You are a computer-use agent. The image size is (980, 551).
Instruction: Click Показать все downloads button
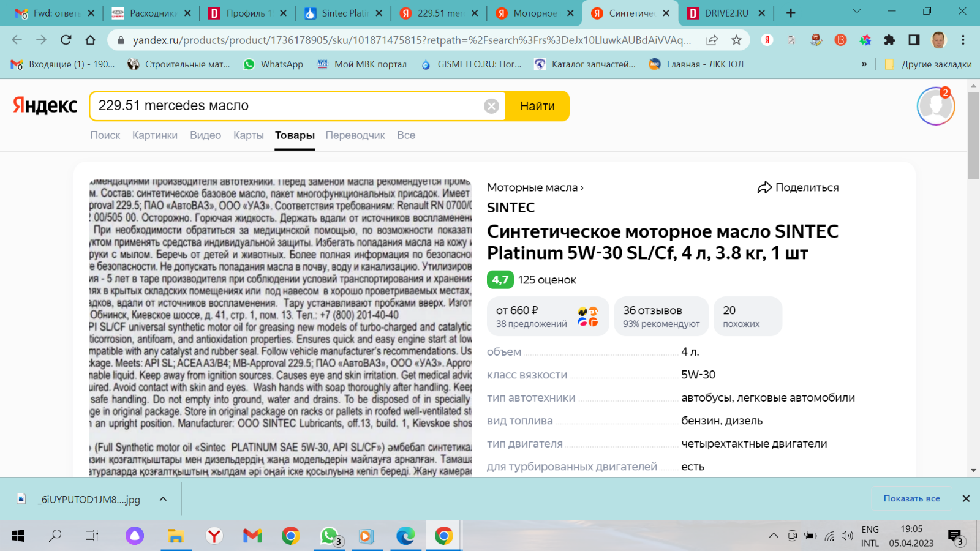click(x=911, y=498)
